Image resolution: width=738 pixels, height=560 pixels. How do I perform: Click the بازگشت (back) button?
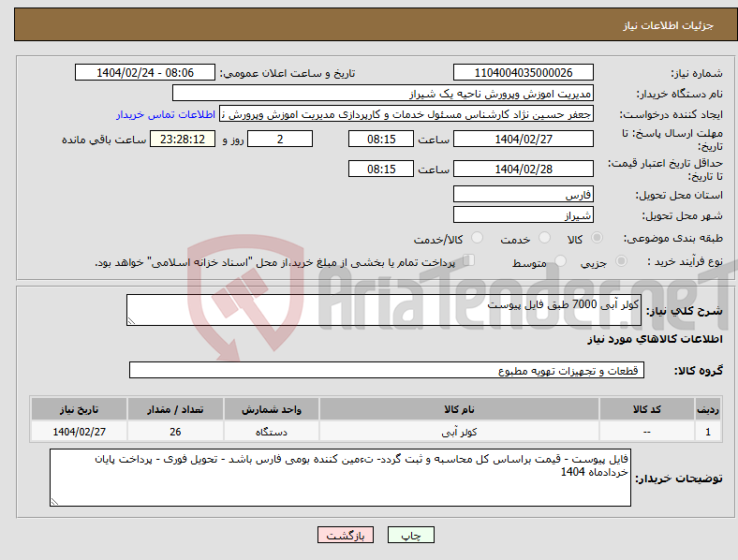tap(346, 535)
